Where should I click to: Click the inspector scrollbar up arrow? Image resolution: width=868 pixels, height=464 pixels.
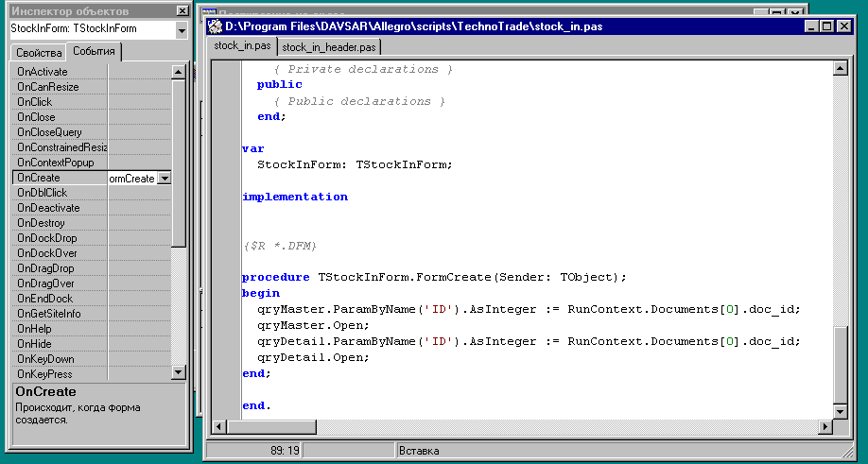pyautogui.click(x=179, y=71)
